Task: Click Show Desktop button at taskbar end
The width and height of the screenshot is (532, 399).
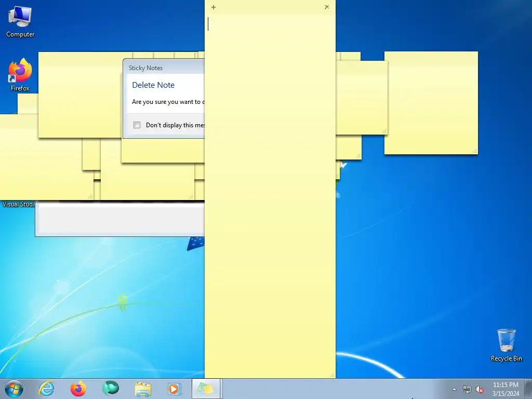Action: tap(528, 389)
